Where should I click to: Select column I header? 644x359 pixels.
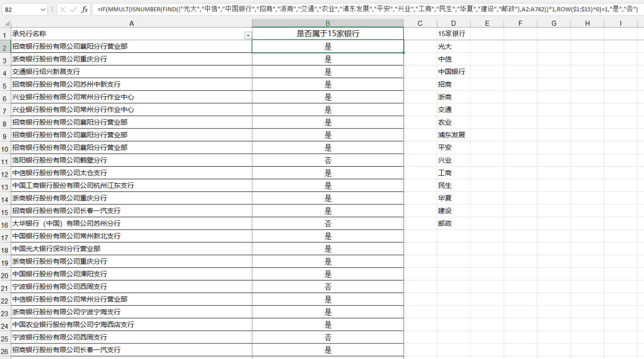point(621,24)
